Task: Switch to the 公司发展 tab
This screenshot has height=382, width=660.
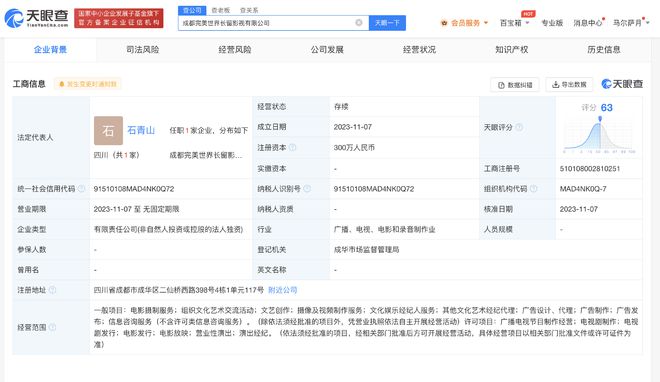Action: click(x=327, y=50)
